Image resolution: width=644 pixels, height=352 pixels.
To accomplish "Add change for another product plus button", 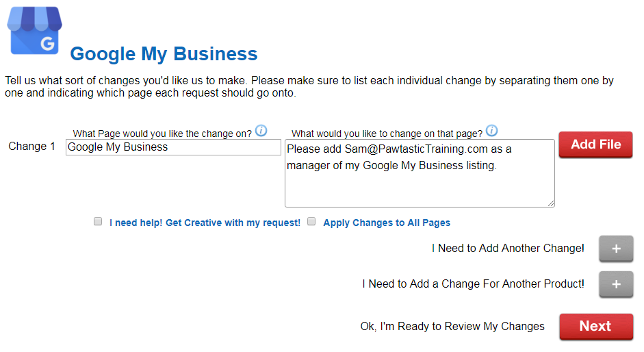I will [x=616, y=284].
